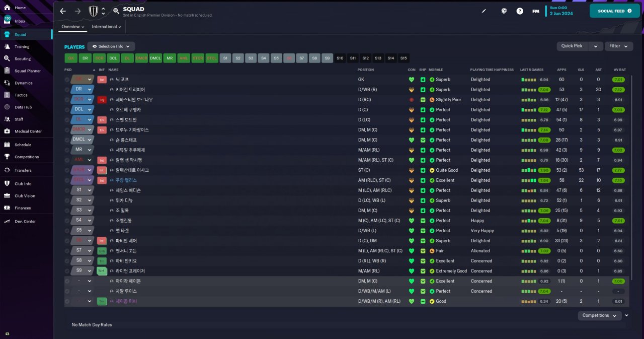The image size is (644, 339).
Task: Open the Dev. Center icon
Action: tap(7, 221)
